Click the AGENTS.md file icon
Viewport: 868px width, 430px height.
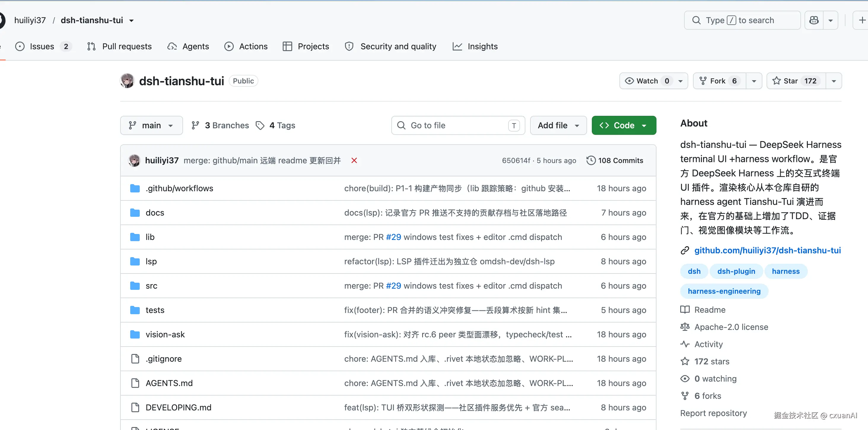tap(135, 383)
